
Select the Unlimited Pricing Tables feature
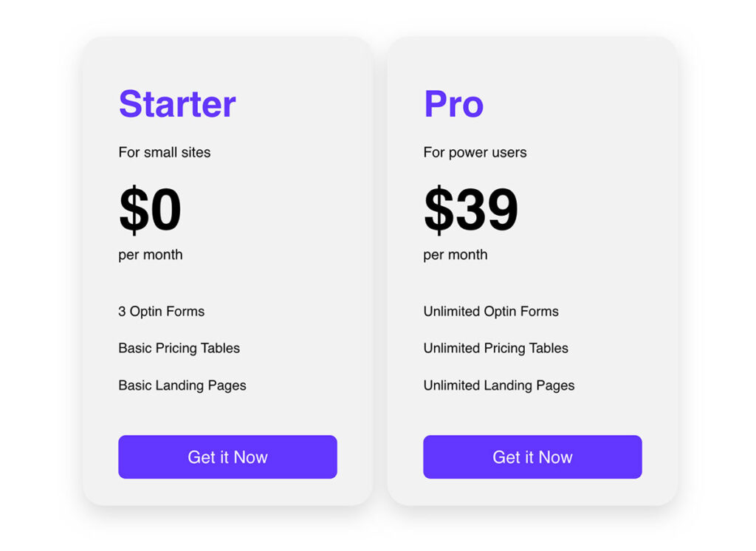495,349
